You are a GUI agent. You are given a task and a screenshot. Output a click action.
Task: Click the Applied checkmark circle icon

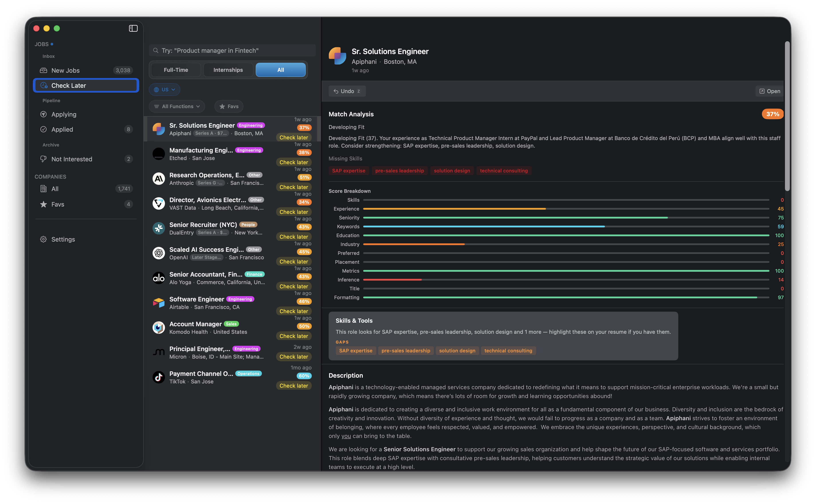(x=43, y=129)
